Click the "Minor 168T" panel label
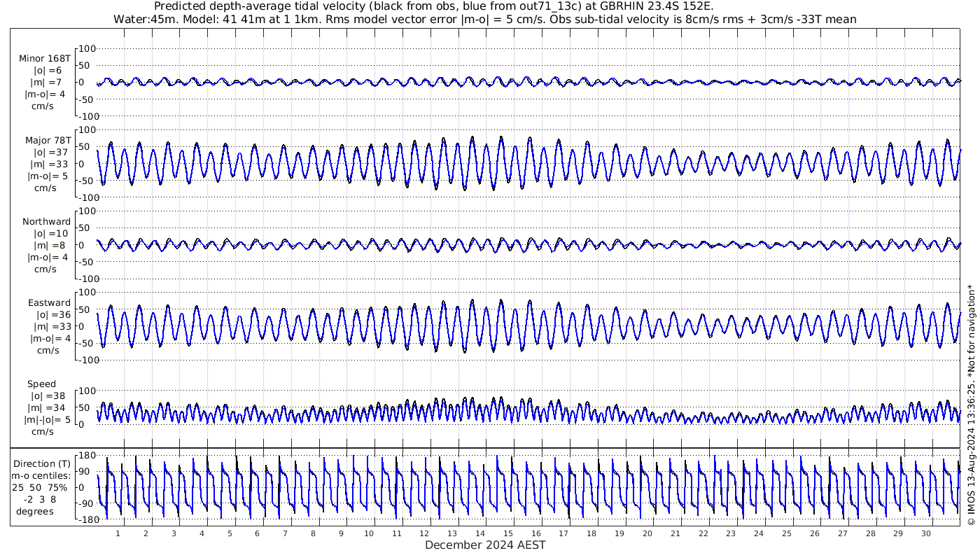This screenshot has width=980, height=560. (x=45, y=59)
